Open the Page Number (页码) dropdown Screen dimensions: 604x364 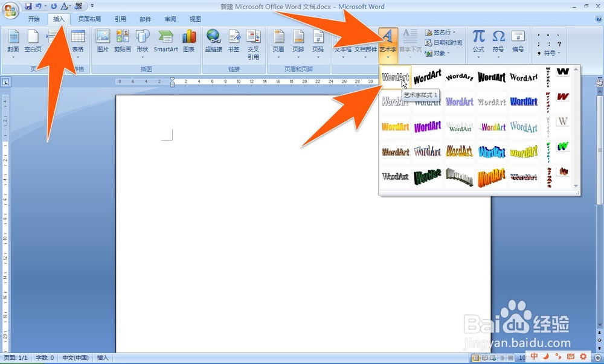click(x=318, y=43)
